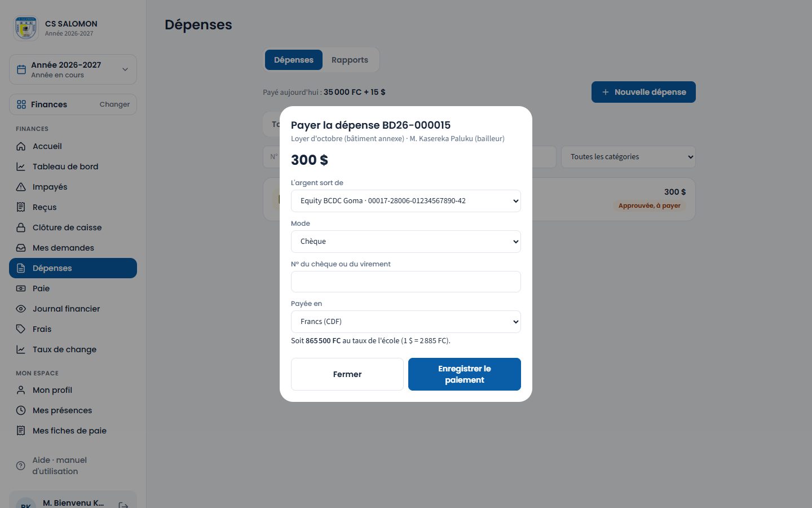Click the Impayés warning triangle icon
This screenshot has height=508, width=812.
[21, 187]
